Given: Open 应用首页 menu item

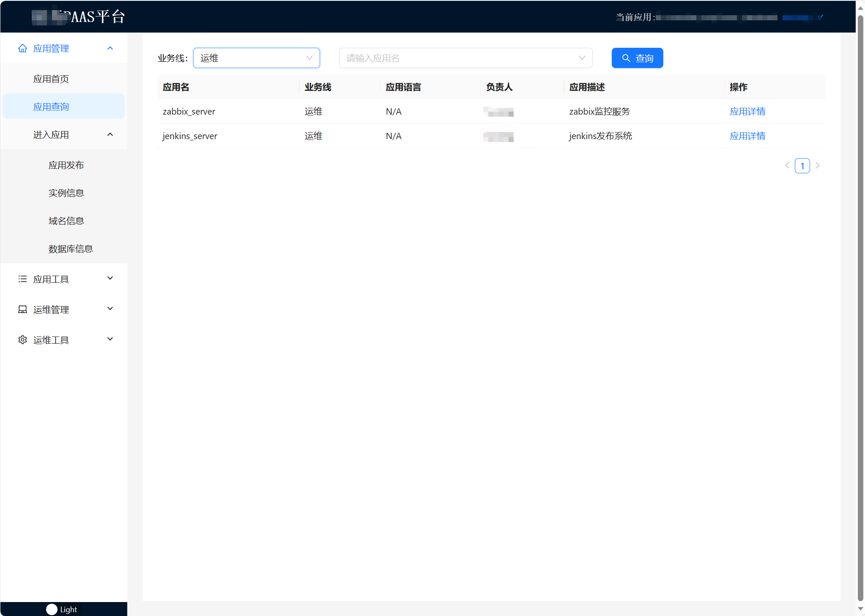Looking at the screenshot, I should (64, 79).
